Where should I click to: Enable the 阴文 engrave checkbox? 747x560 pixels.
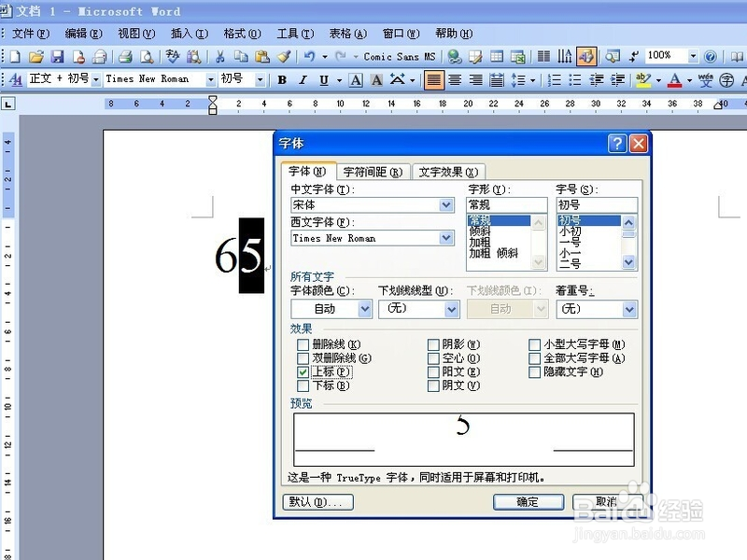[x=433, y=385]
